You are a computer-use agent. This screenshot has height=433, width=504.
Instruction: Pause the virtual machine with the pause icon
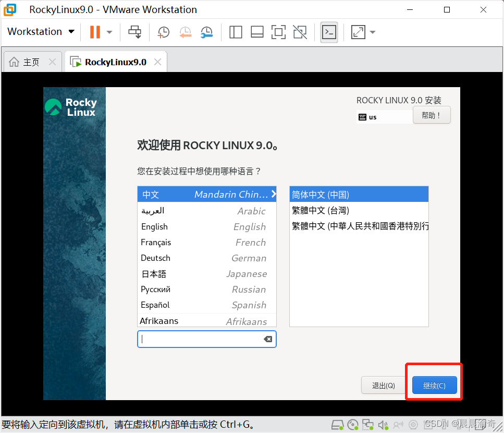pos(95,32)
